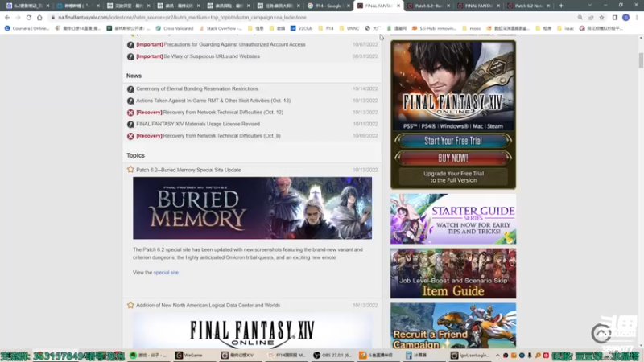644x362 pixels.
Task: Open Materials Usage License Revised news
Action: click(198, 124)
